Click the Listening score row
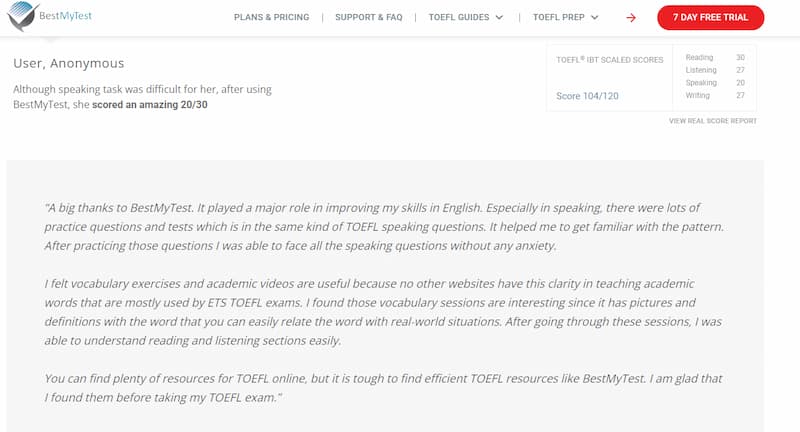800x432 pixels. (x=715, y=70)
